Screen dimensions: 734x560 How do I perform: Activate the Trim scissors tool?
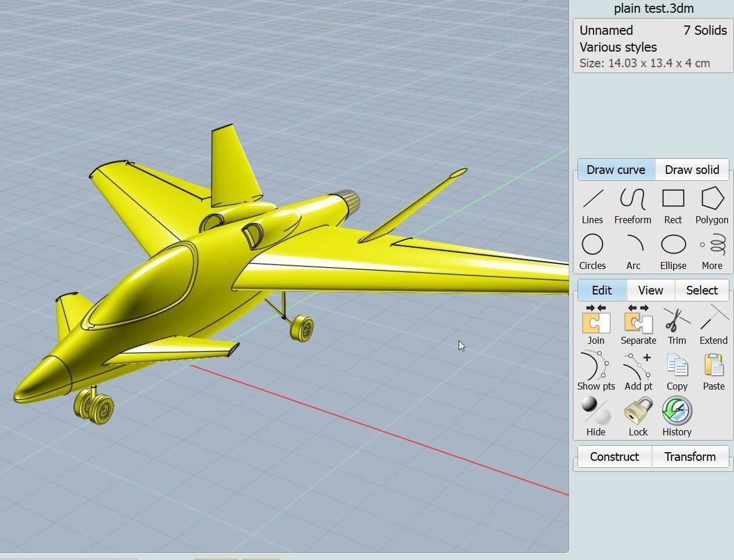[x=677, y=326]
